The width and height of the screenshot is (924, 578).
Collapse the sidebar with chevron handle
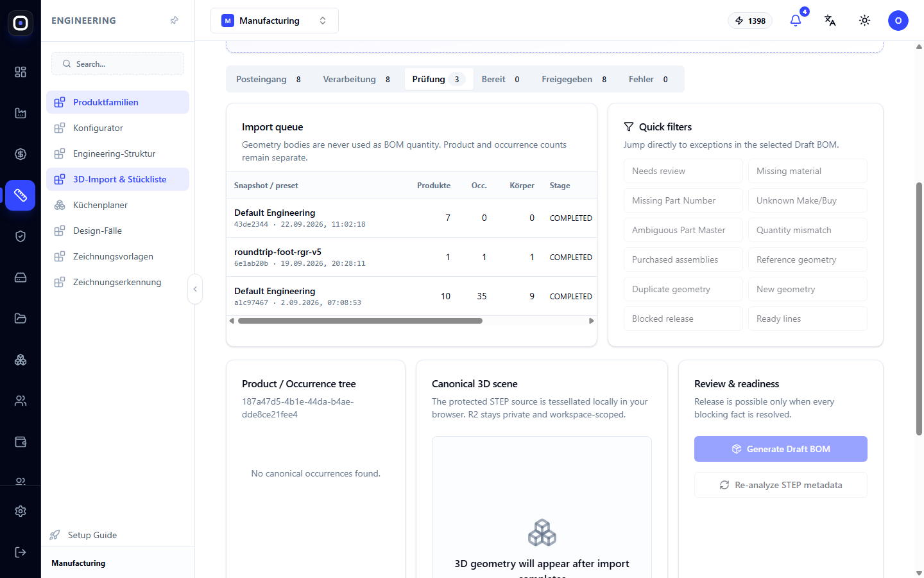195,289
